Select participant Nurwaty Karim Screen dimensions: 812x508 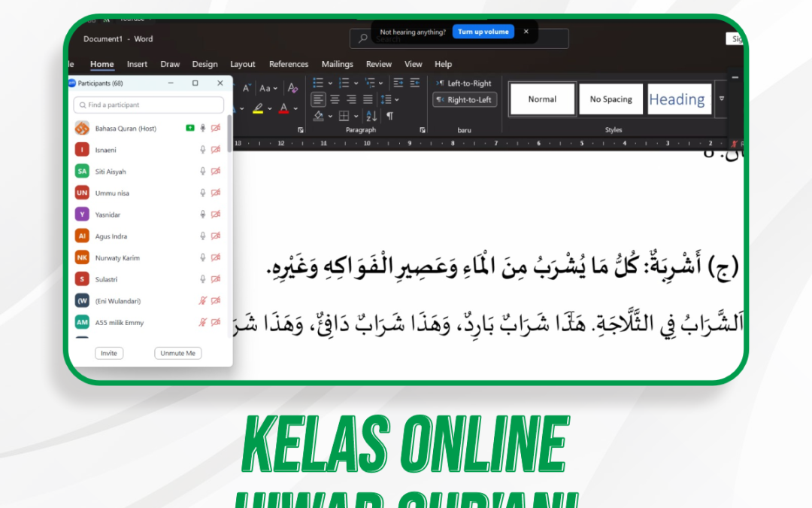[x=147, y=257]
